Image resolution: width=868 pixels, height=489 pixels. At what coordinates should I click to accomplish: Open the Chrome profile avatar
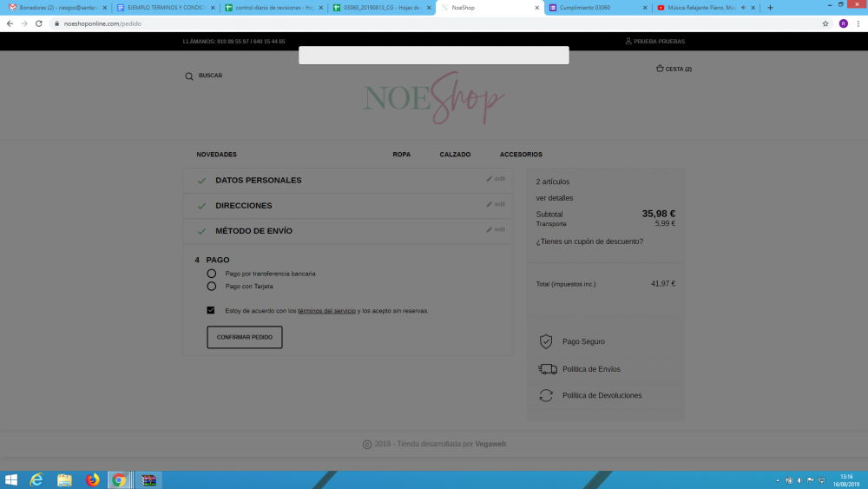point(844,23)
